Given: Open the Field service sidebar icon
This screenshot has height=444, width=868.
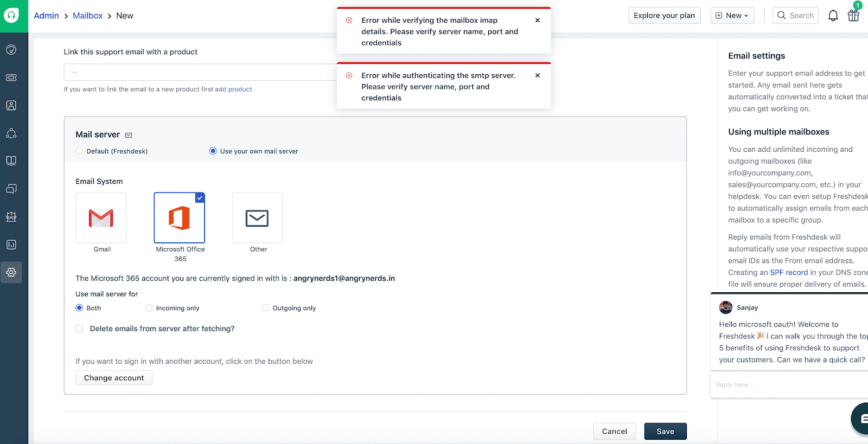Looking at the screenshot, I should (x=11, y=217).
